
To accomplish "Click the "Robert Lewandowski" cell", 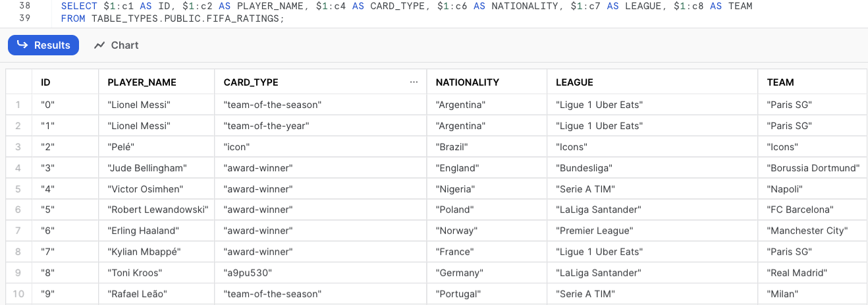I will coord(157,209).
